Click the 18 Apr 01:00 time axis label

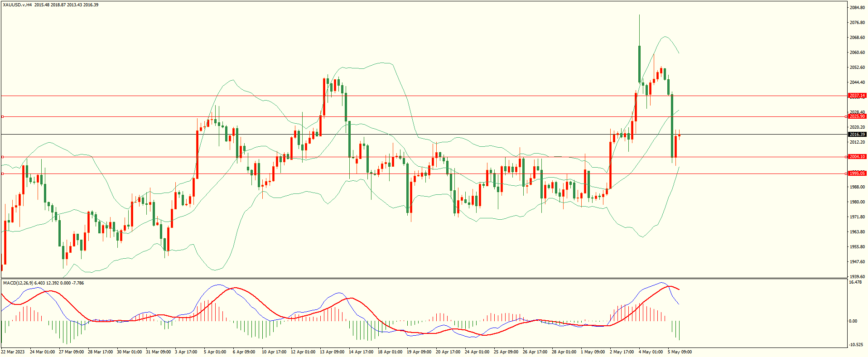tap(390, 352)
